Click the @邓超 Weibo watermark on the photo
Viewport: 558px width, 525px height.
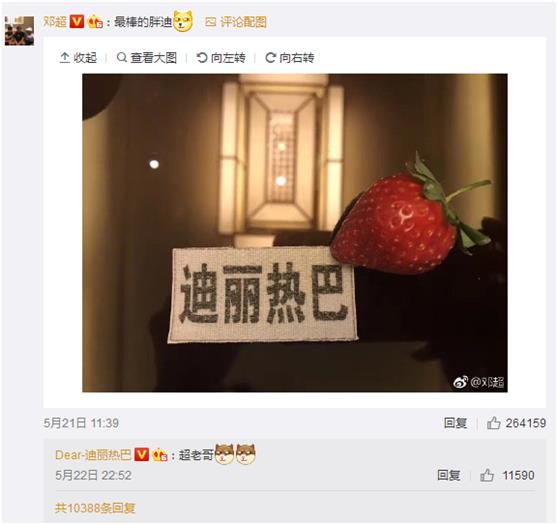tap(479, 382)
